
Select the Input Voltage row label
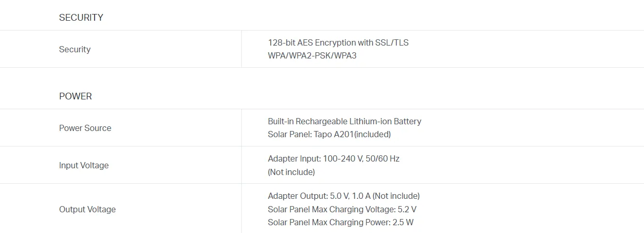[x=84, y=165]
